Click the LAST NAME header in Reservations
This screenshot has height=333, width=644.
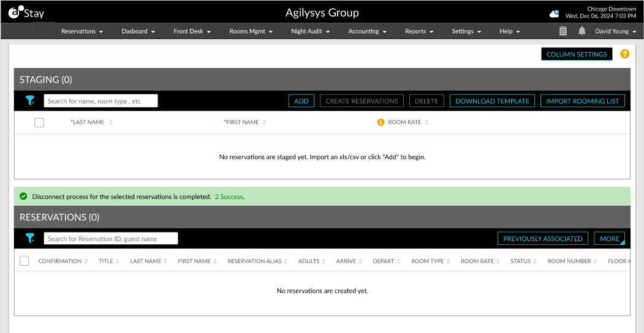(x=145, y=261)
